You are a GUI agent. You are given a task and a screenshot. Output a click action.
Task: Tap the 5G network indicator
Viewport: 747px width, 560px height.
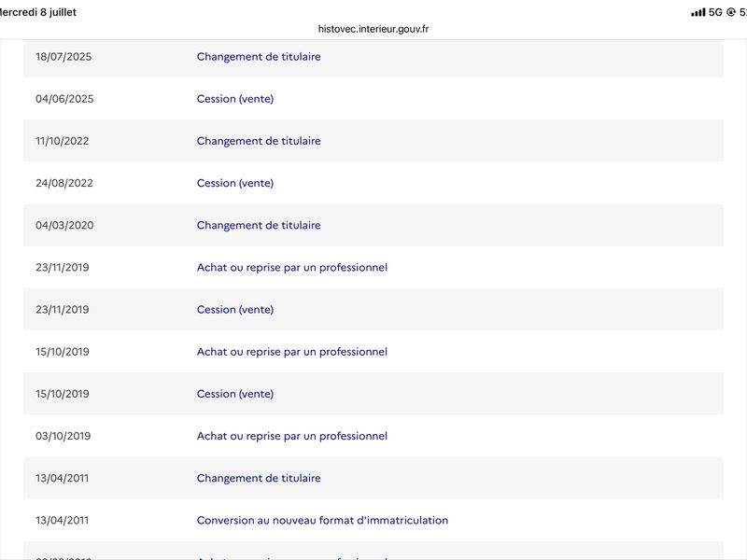(x=715, y=12)
